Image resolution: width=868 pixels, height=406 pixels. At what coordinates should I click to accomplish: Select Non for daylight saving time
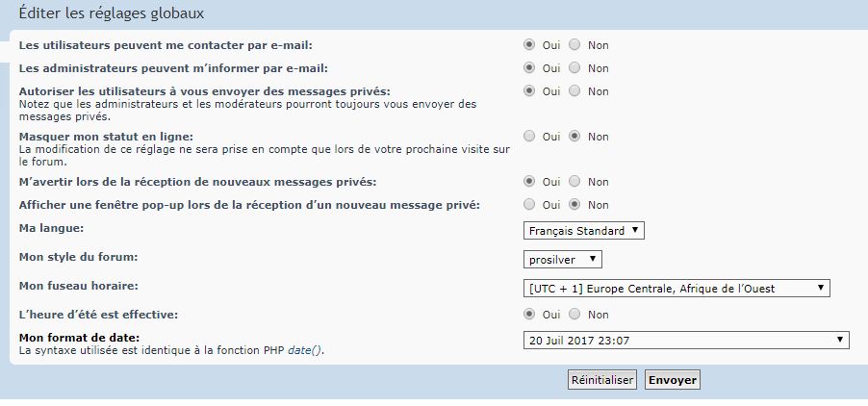point(574,315)
